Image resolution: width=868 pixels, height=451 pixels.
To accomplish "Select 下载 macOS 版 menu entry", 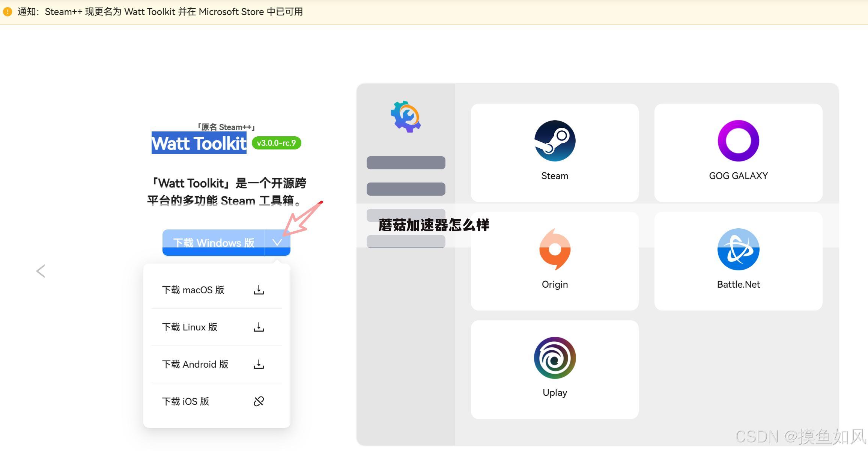I will tap(217, 290).
